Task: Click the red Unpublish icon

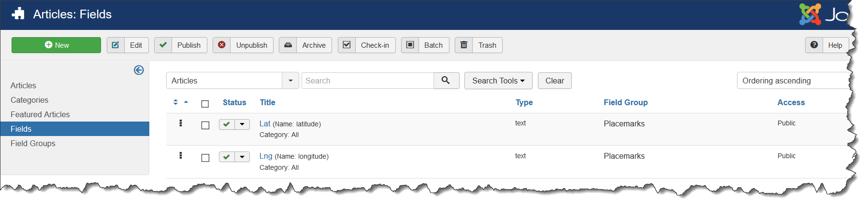Action: [221, 45]
